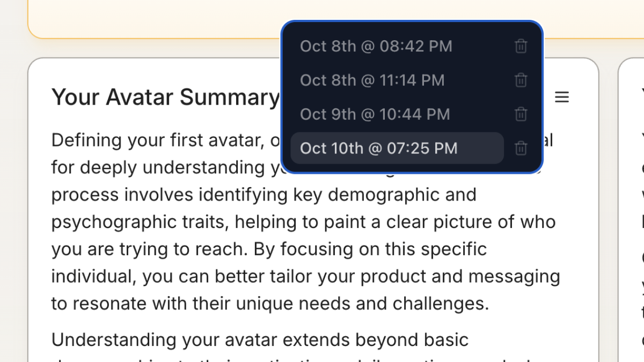The height and width of the screenshot is (362, 644).
Task: Pick the highlighted Oct 10th @ 07:25 PM entry
Action: pos(378,148)
